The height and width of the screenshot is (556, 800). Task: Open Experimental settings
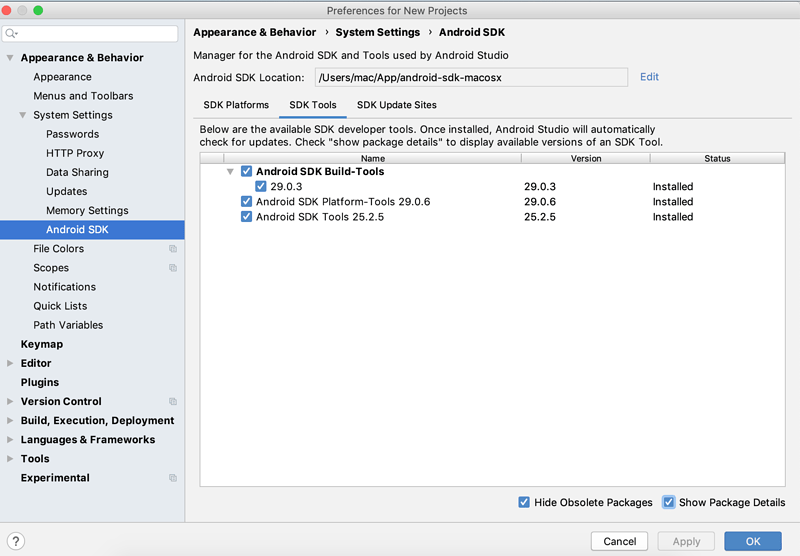point(55,478)
